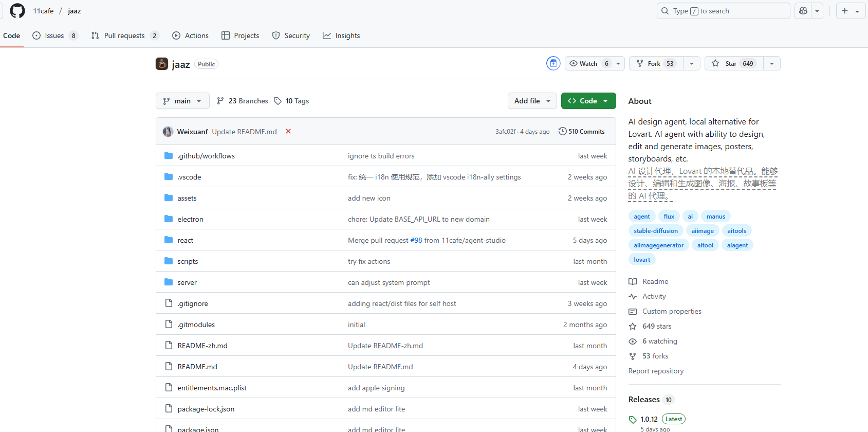This screenshot has width=868, height=432.
Task: Click the jaaz repository avatar icon
Action: pyautogui.click(x=162, y=64)
